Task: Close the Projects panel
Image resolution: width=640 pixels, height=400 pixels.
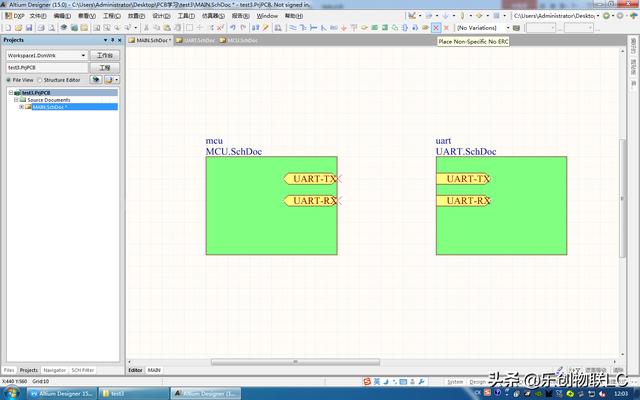Action: click(120, 40)
